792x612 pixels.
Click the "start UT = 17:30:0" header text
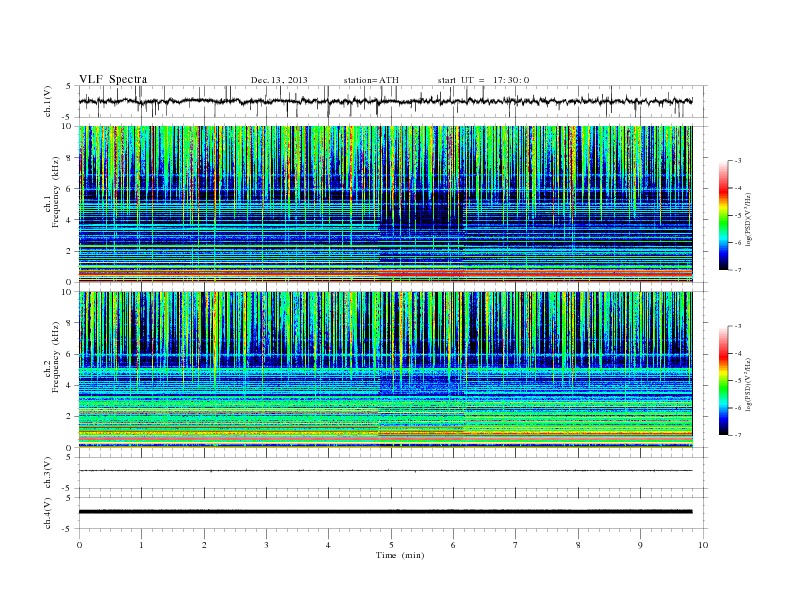(483, 80)
